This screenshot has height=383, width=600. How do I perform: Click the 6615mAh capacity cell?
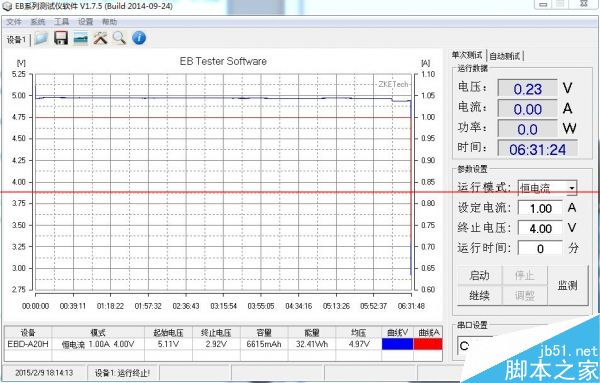coord(264,344)
